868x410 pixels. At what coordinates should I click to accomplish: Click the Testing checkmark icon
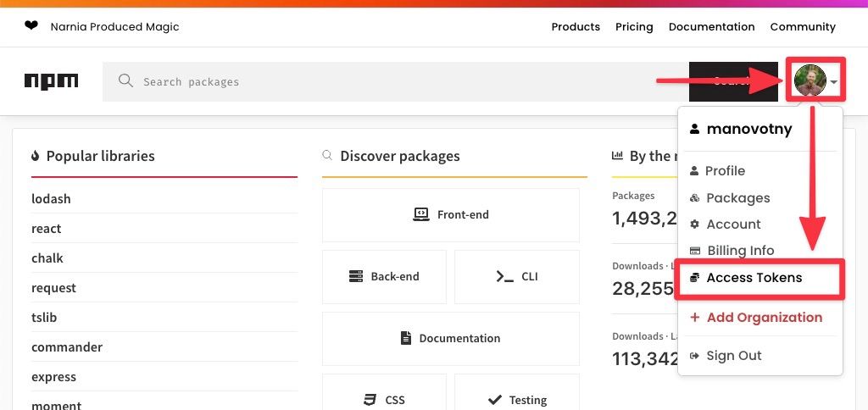coord(495,400)
